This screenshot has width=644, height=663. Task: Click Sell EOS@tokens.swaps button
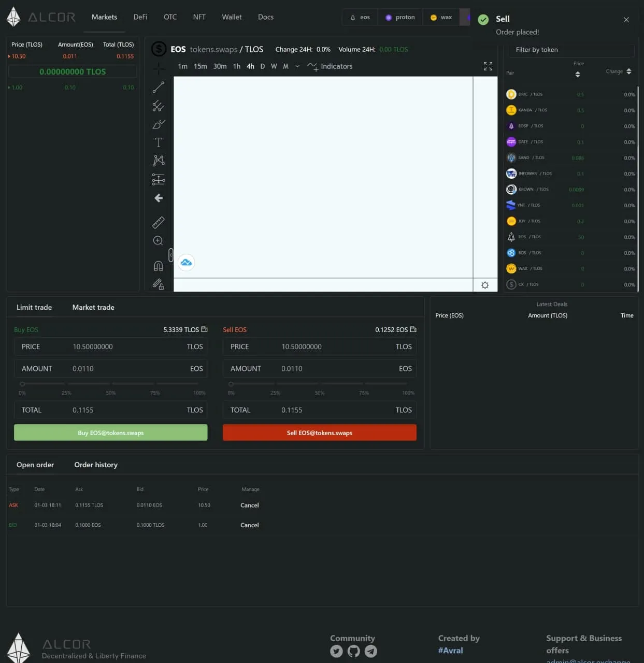pyautogui.click(x=320, y=433)
